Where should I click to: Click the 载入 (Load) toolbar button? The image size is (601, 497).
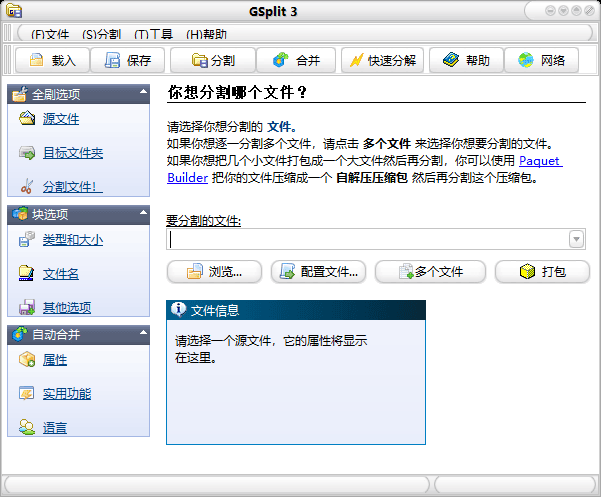(53, 60)
